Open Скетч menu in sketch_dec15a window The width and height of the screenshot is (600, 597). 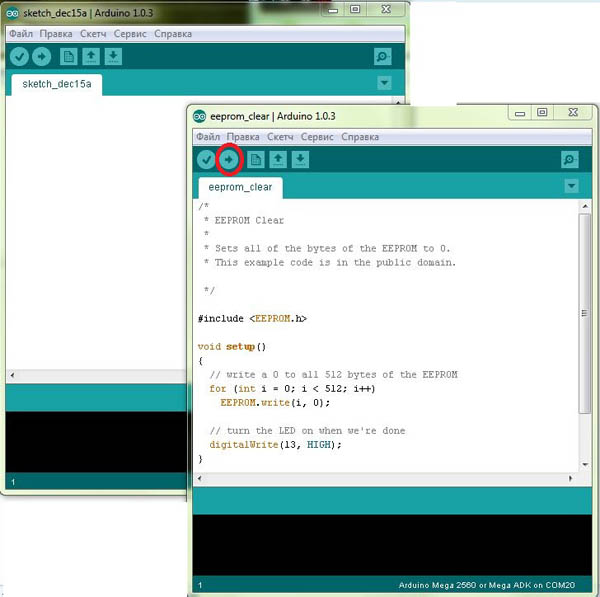click(93, 34)
